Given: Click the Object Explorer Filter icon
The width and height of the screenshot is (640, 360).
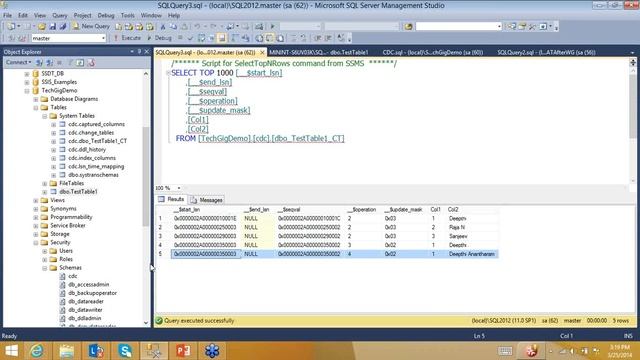Looking at the screenshot, I should click(70, 62).
